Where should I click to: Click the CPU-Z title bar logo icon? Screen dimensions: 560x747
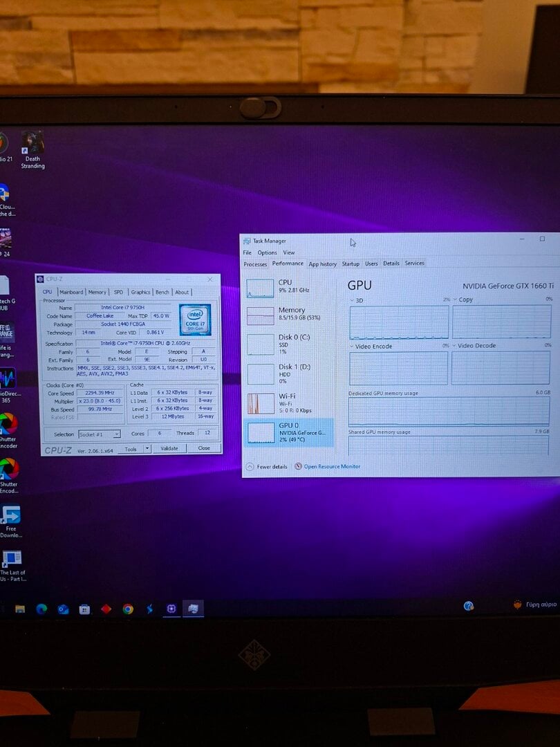40,279
